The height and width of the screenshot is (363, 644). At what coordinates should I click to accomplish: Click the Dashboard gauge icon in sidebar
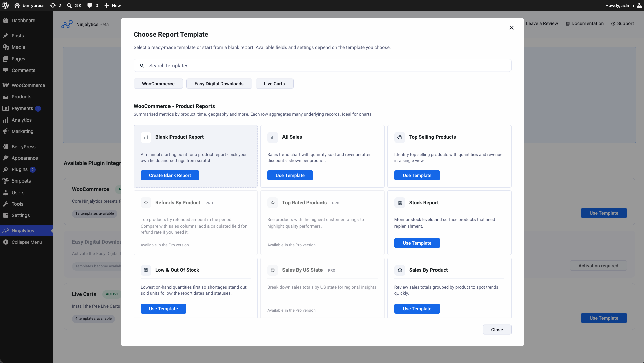6,21
